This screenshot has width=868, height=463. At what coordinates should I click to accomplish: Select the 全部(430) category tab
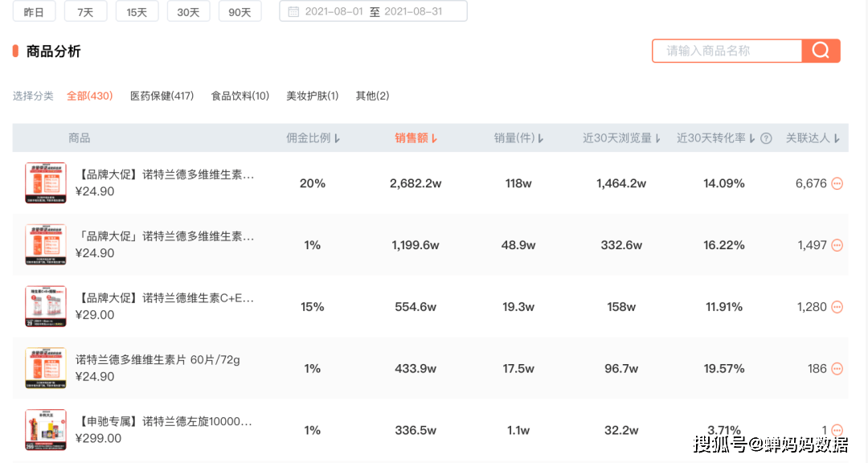click(90, 96)
